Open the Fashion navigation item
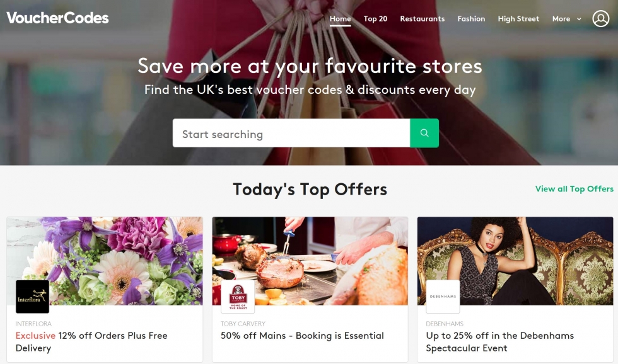The height and width of the screenshot is (364, 618). coord(471,18)
